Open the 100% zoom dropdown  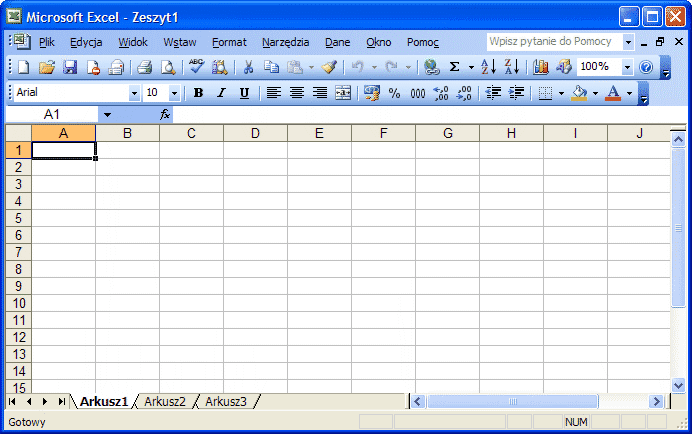point(627,67)
